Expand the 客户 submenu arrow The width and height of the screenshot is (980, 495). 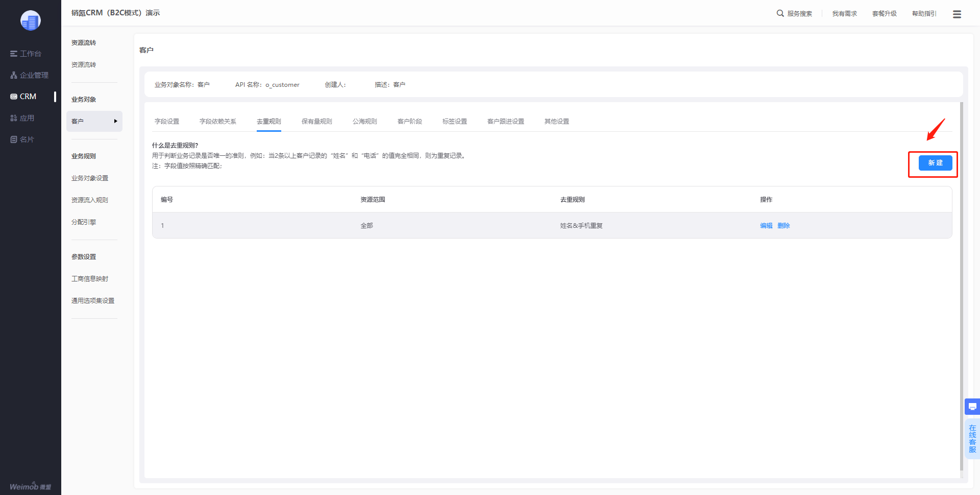[x=116, y=121]
